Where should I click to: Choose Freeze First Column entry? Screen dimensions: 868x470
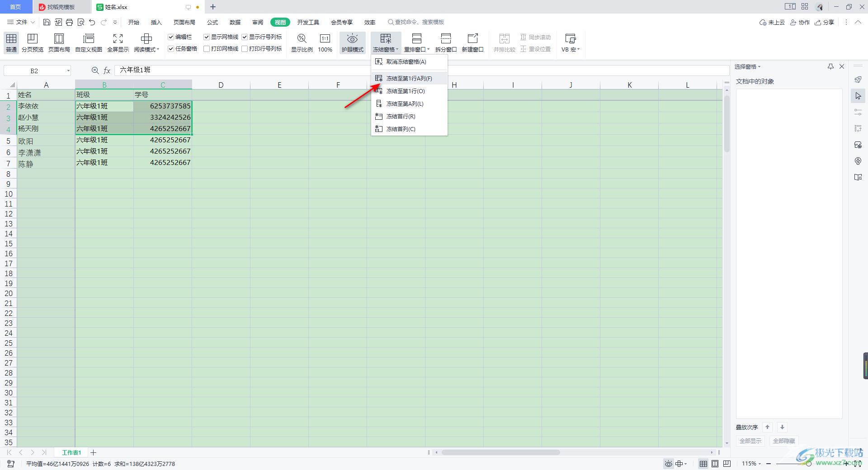pyautogui.click(x=409, y=129)
